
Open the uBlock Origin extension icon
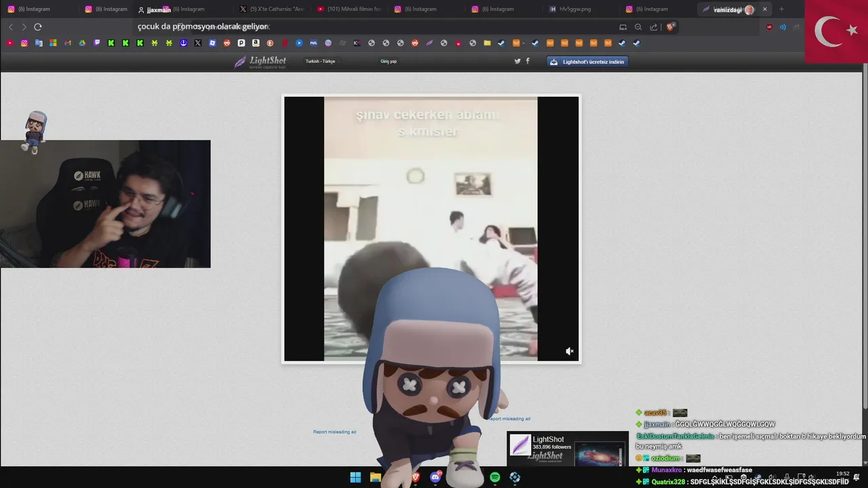[769, 27]
